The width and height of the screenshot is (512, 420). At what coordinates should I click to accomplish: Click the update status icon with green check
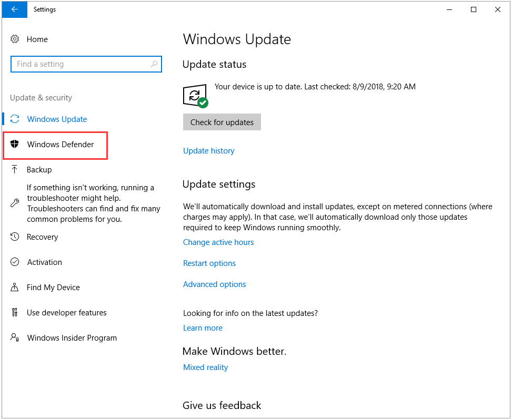coord(196,96)
